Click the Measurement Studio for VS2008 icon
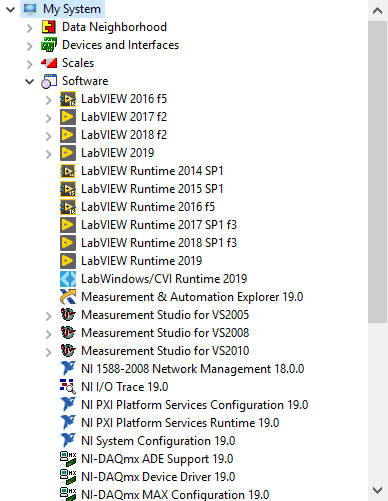Screen dimensions: 388x501 (x=68, y=333)
